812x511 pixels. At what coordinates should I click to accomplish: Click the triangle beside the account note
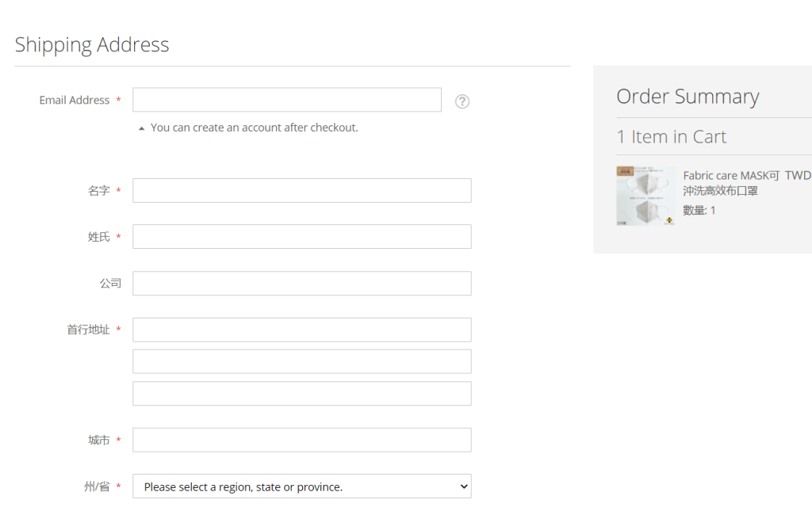pyautogui.click(x=141, y=128)
